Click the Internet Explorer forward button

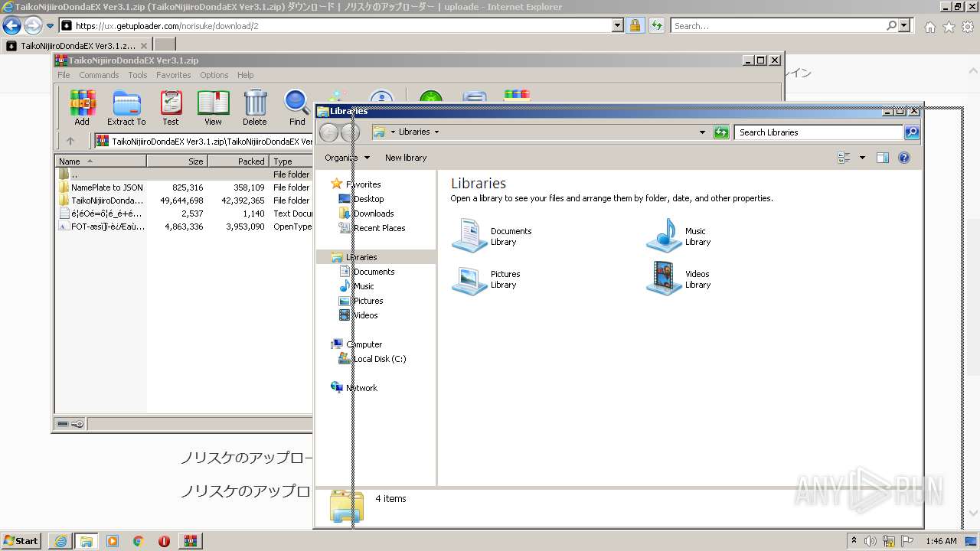33,26
